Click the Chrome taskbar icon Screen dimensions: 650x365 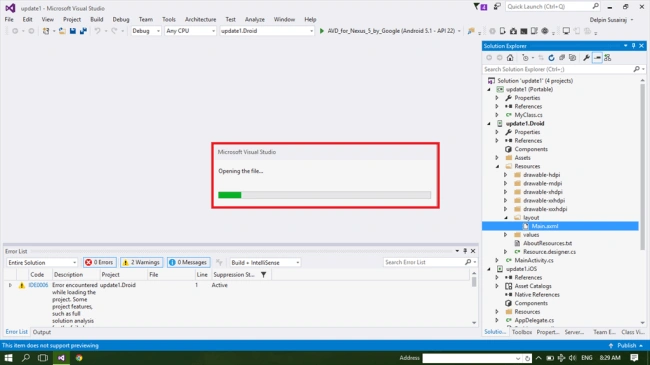pyautogui.click(x=79, y=358)
